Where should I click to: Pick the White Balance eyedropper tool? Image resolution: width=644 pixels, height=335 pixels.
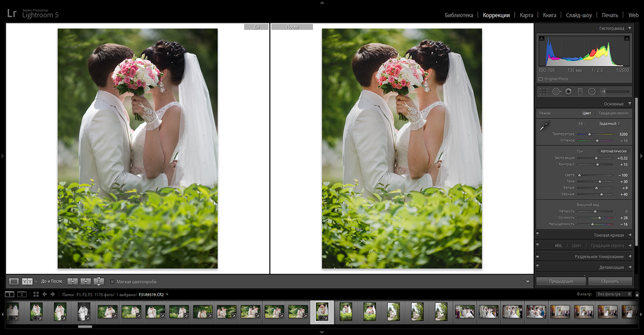pos(545,125)
